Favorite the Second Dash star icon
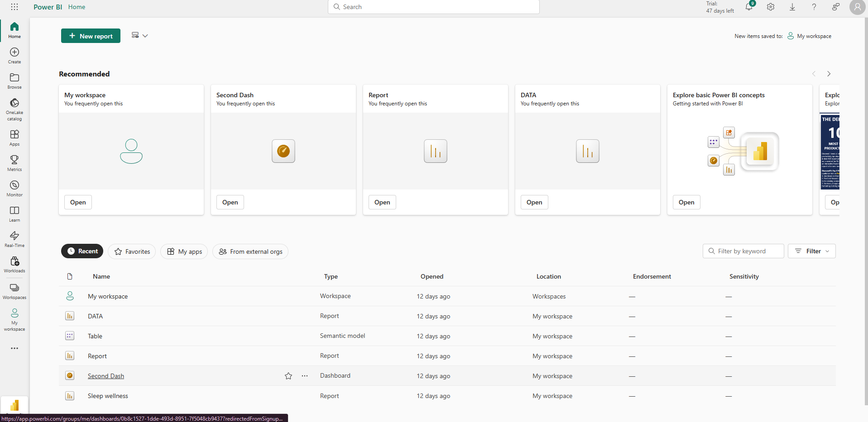 (x=288, y=376)
